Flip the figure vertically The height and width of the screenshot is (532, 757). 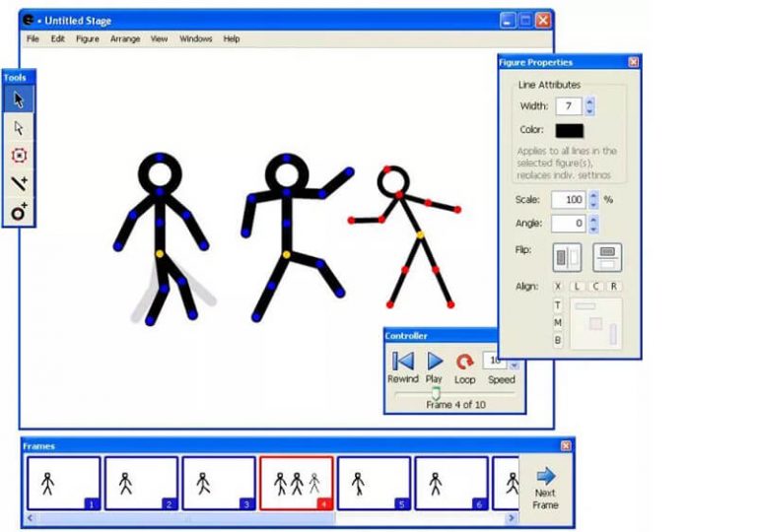(607, 257)
